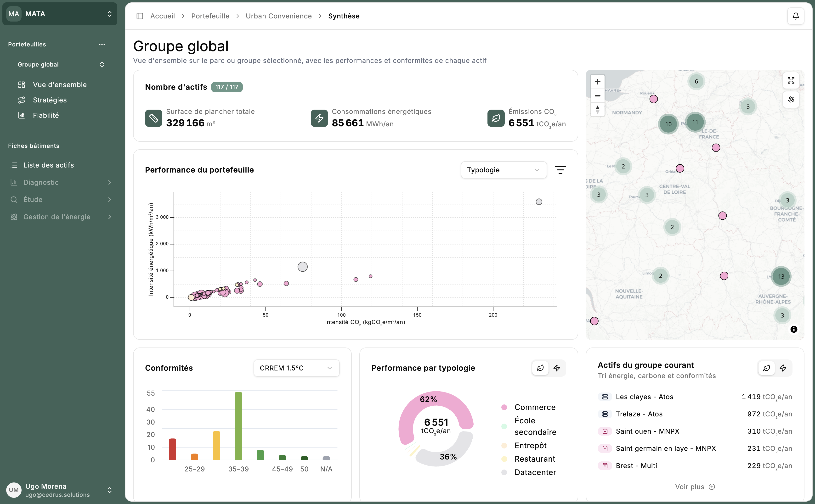Open Liste des actifs
815x504 pixels.
(48, 165)
